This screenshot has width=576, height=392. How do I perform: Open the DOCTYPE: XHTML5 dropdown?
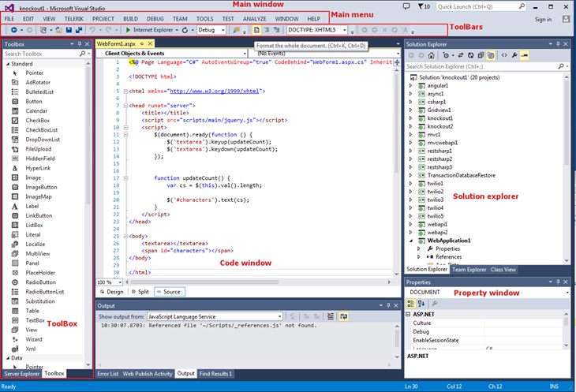pos(317,30)
